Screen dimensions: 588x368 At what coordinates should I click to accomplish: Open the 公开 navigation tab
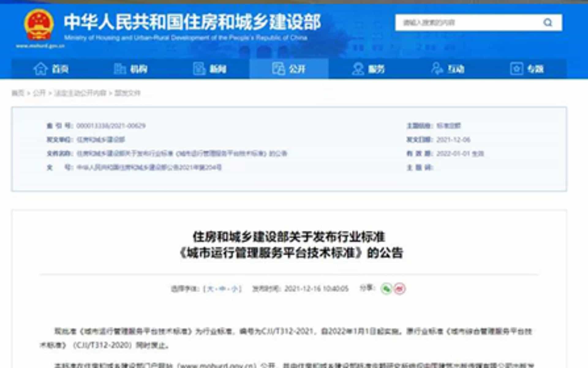(297, 69)
